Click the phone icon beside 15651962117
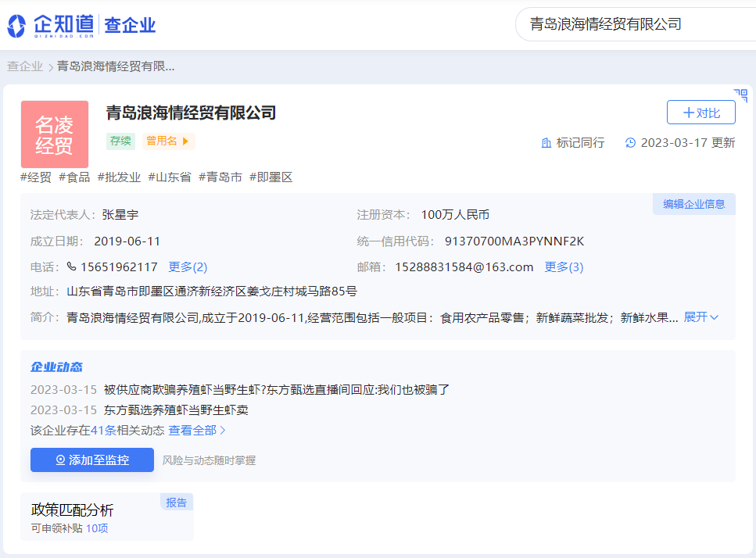 click(x=71, y=266)
